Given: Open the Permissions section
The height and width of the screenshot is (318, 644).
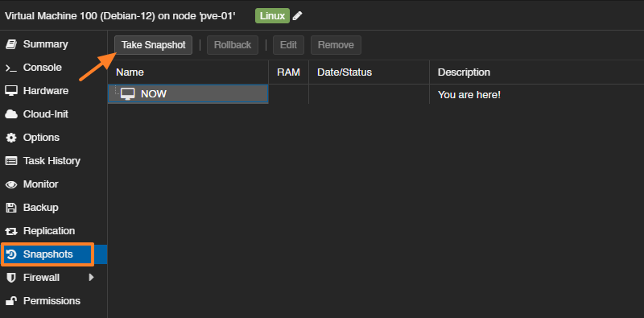Looking at the screenshot, I should click(53, 301).
